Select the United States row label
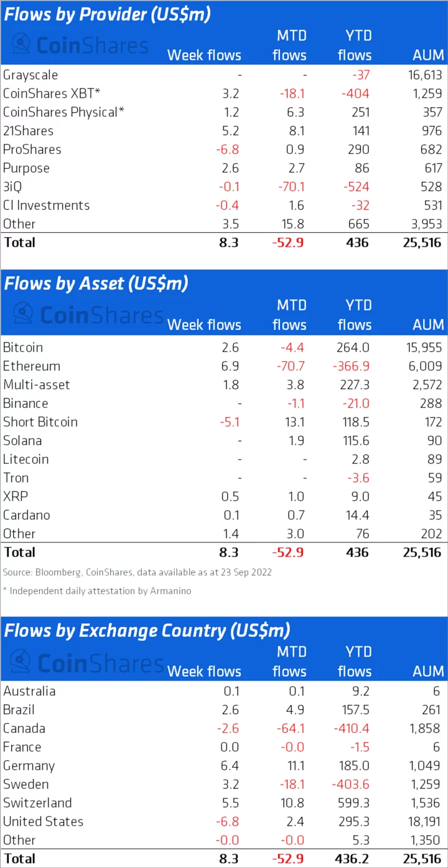The height and width of the screenshot is (868, 448). tap(43, 821)
